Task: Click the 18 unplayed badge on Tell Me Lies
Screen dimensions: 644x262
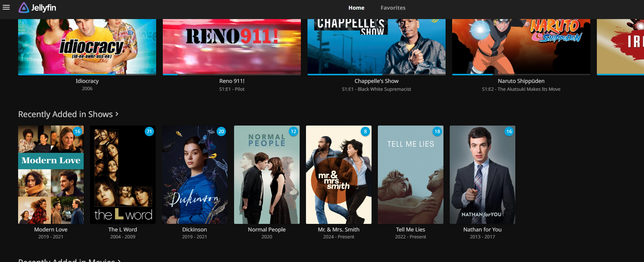Action: click(437, 131)
